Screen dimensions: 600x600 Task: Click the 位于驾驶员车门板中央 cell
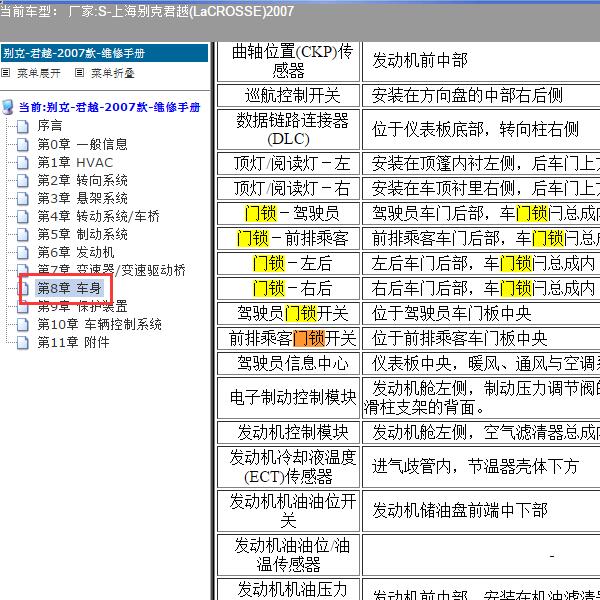point(481,313)
